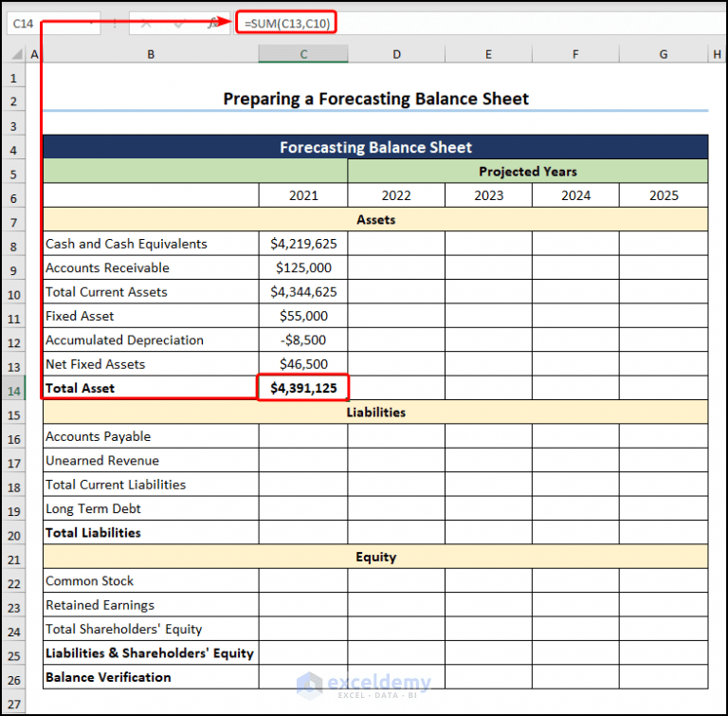
Task: Click the 2022 year cell
Action: [396, 195]
